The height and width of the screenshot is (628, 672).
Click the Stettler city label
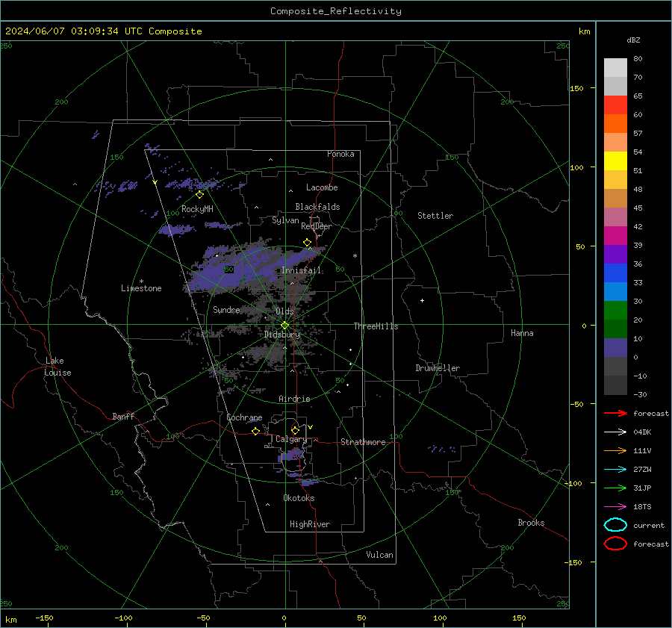point(435,216)
